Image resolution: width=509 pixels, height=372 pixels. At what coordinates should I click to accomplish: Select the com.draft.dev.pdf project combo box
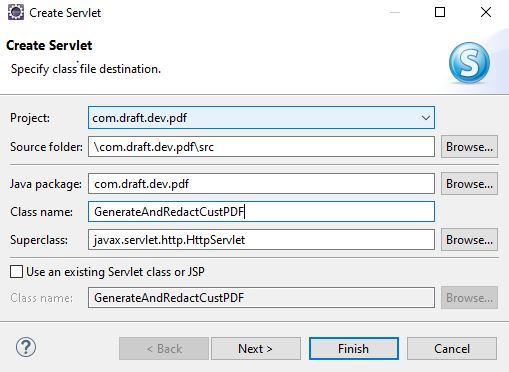coord(261,118)
